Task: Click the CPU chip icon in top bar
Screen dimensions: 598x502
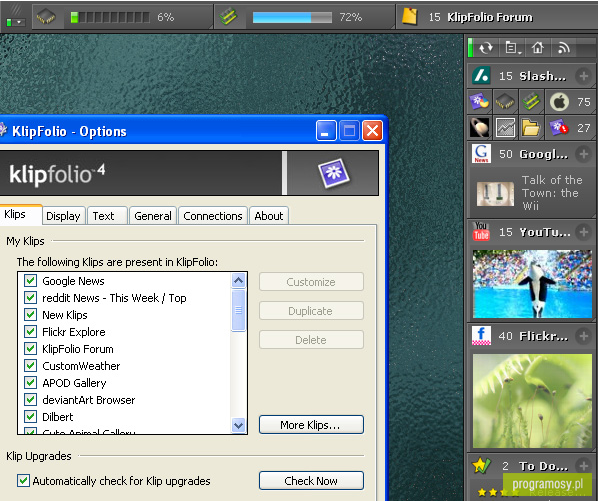Action: coord(46,17)
